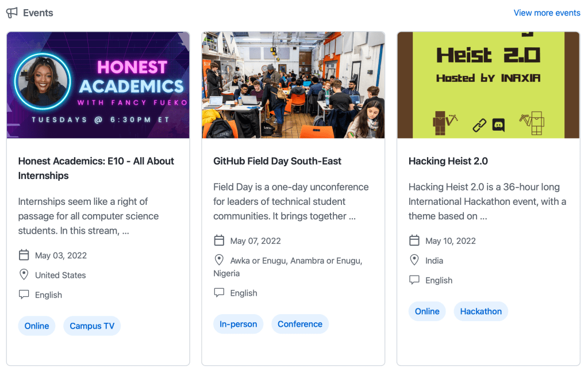Click the Honest Academics banner image
The image size is (588, 374).
(98, 85)
